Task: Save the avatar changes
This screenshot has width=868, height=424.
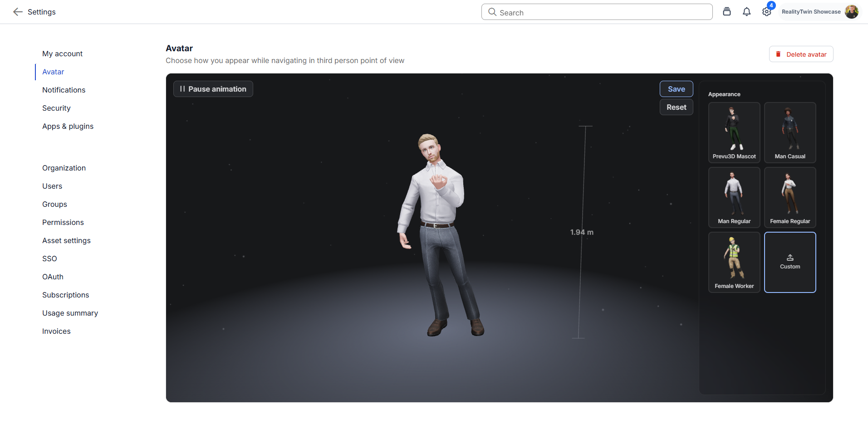Action: click(676, 89)
